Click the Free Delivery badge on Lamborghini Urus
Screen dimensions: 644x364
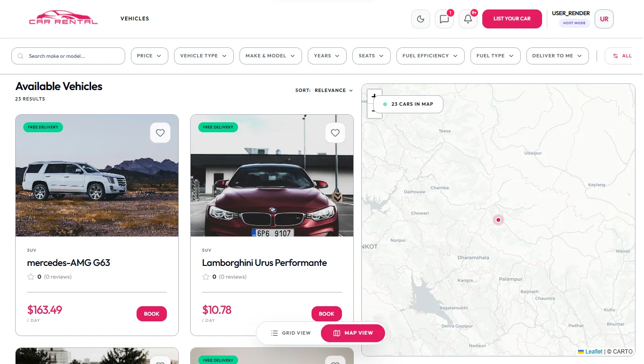pyautogui.click(x=218, y=127)
